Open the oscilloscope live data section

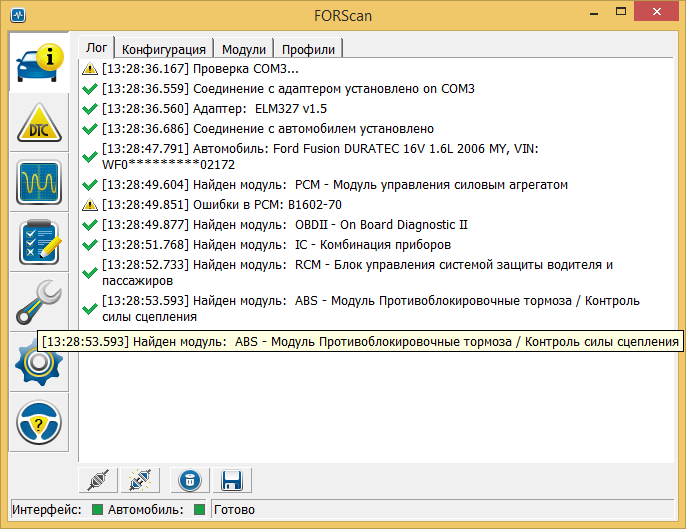pos(39,182)
